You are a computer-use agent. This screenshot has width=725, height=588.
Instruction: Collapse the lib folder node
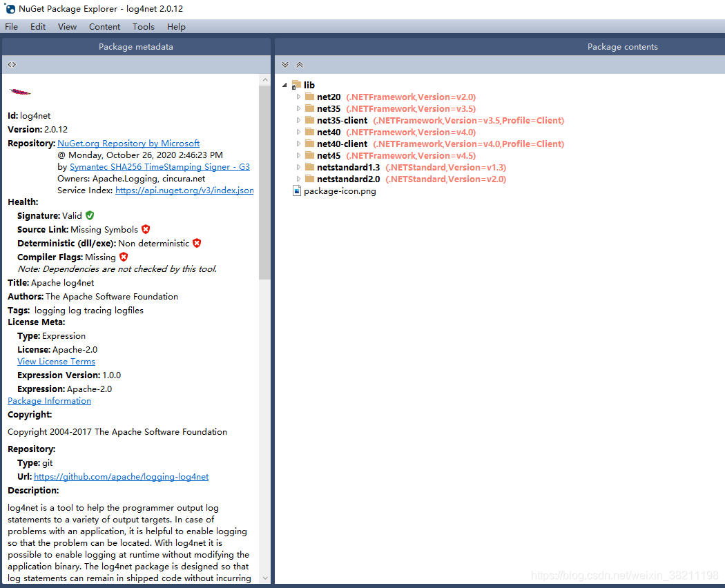coord(284,85)
